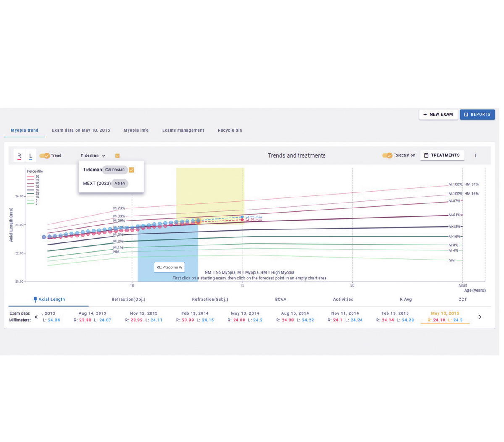Open the Reports button

[477, 115]
